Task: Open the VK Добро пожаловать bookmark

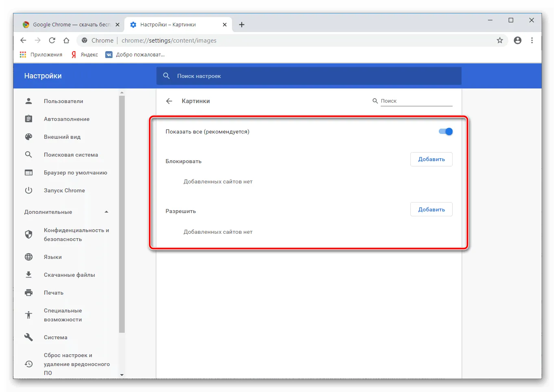Action: pyautogui.click(x=135, y=54)
